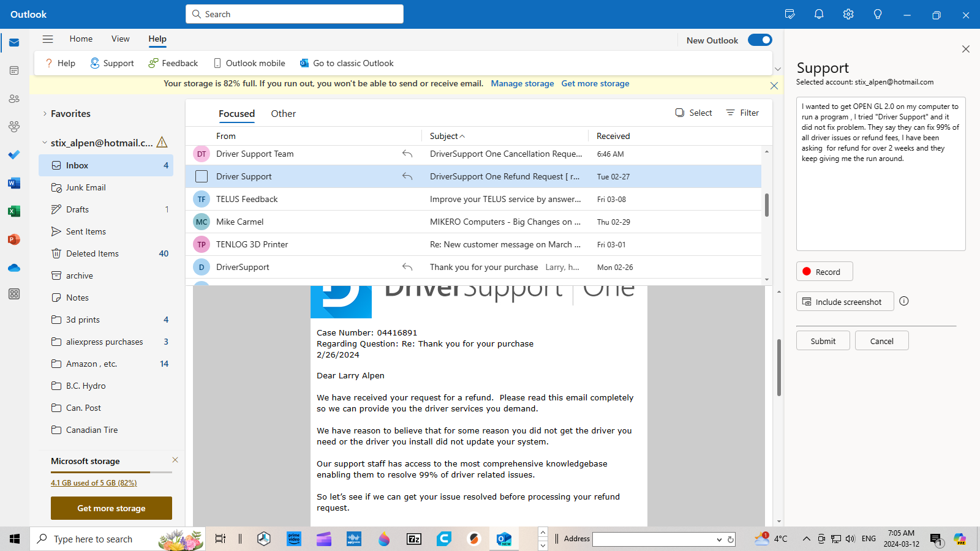
Task: Open the Home tab
Action: (81, 39)
